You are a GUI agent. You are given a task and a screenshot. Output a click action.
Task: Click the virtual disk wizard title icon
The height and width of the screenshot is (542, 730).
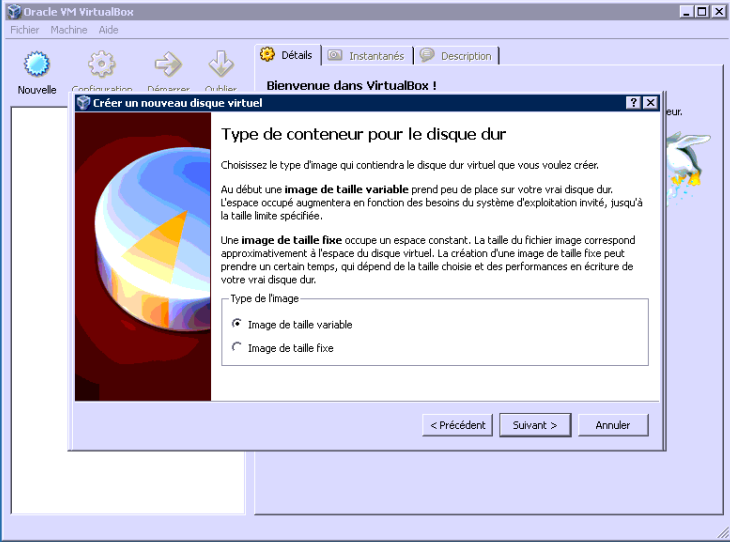pos(82,103)
